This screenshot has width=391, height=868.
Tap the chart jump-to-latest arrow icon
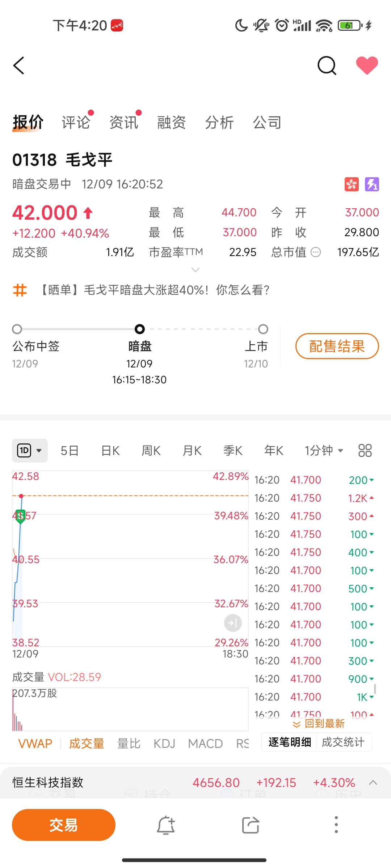pyautogui.click(x=233, y=623)
